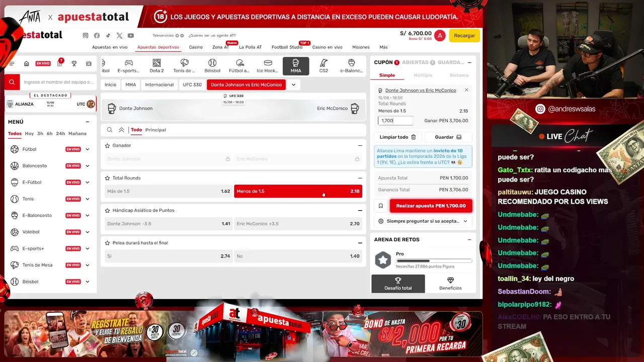
Task: Switch to the Principal markets tab
Action: (155, 130)
